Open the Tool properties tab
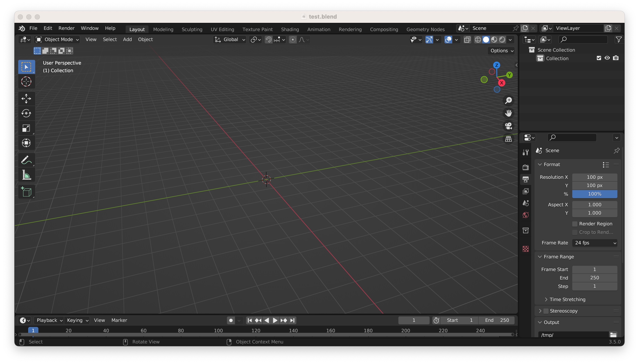639x364 pixels. tap(525, 152)
